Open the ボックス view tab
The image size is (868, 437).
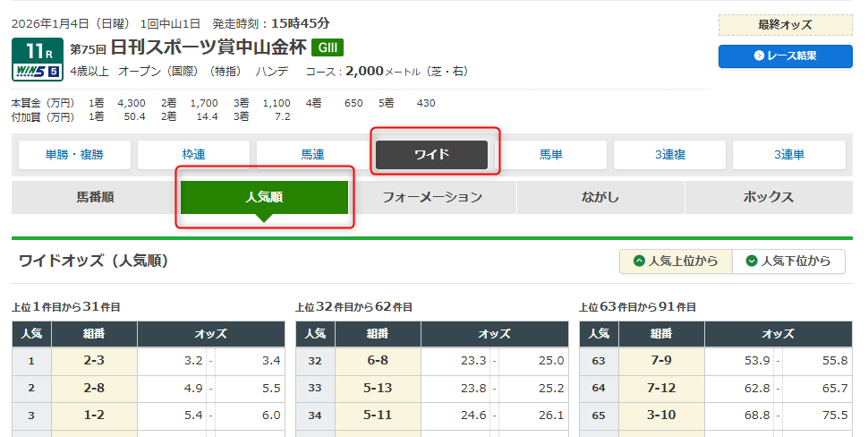click(x=769, y=197)
